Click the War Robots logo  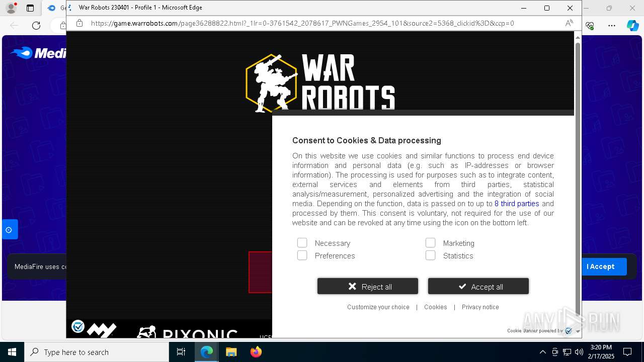[320, 82]
